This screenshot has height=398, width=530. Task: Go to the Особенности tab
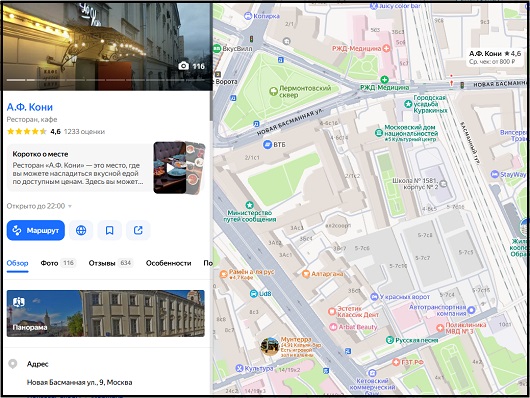point(168,263)
